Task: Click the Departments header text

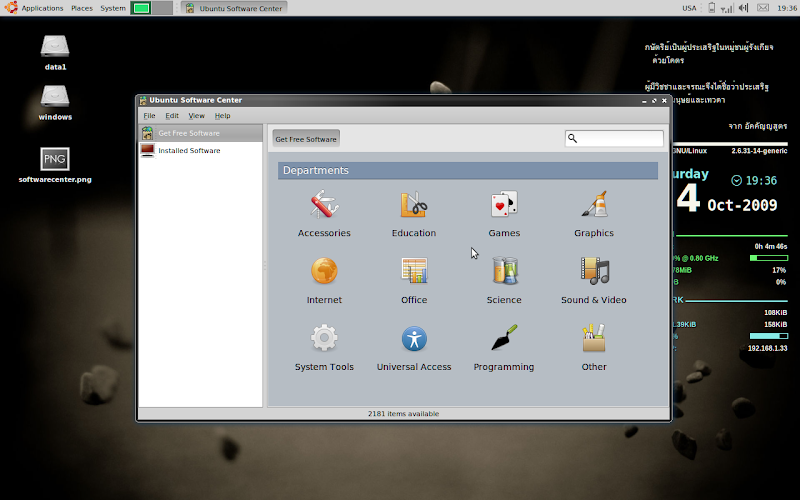Action: [x=316, y=170]
